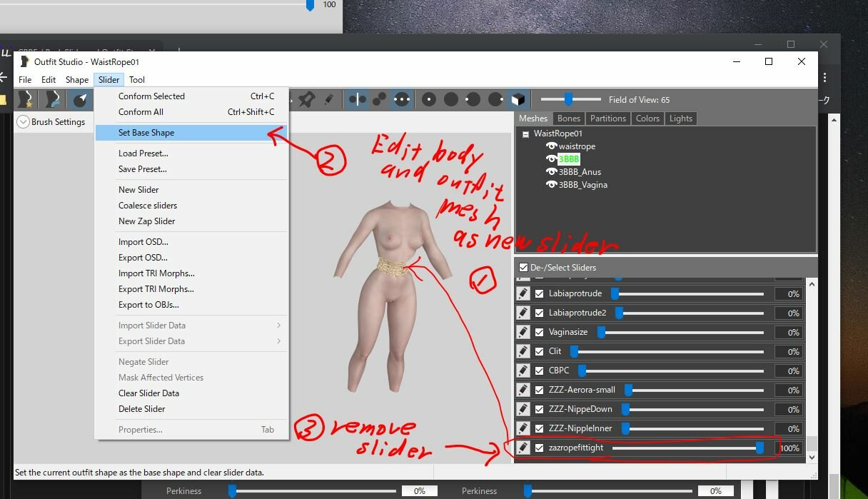This screenshot has height=499, width=868.
Task: Toggle the three-dots circle toolbar icon
Action: [402, 99]
